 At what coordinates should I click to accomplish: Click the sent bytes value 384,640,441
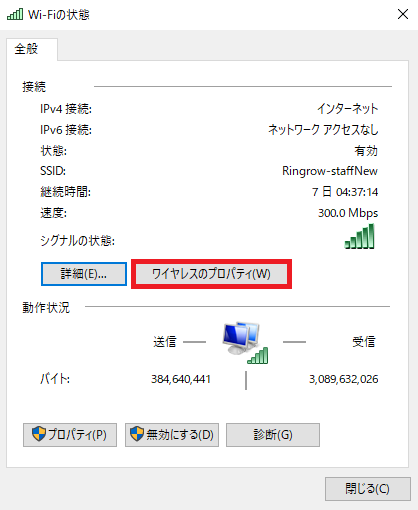(x=181, y=379)
